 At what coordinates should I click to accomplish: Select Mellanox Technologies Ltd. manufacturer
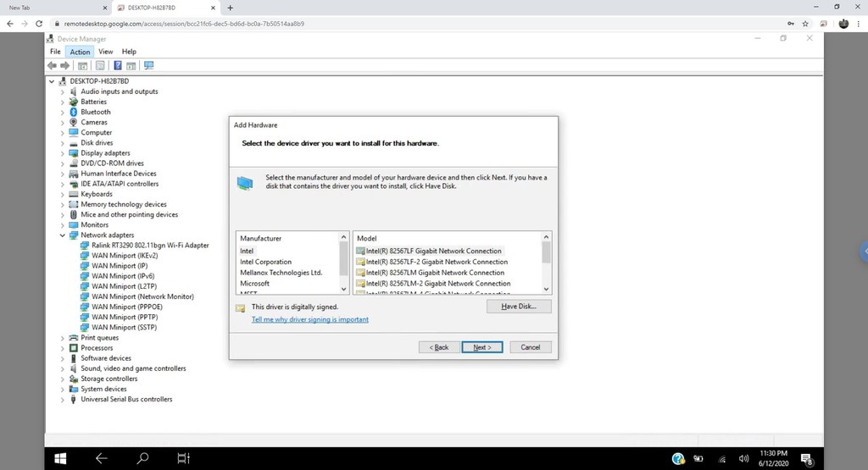pyautogui.click(x=281, y=273)
